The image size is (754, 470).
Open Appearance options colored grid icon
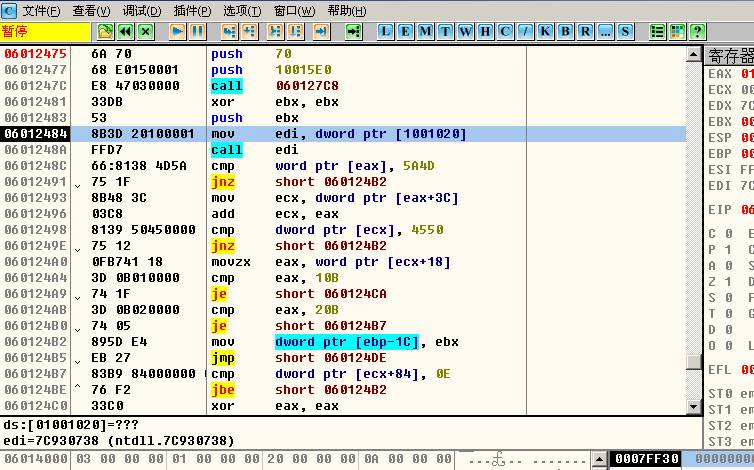[x=678, y=32]
